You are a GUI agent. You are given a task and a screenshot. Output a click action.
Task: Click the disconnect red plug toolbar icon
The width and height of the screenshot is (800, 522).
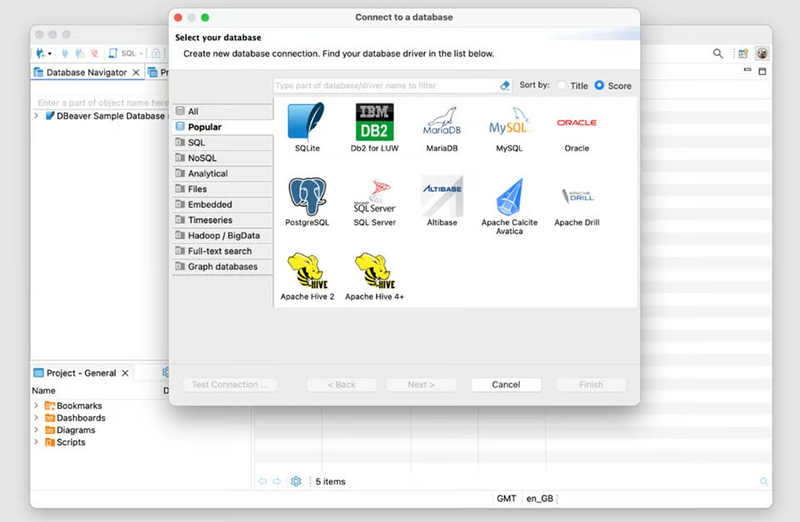tap(94, 53)
